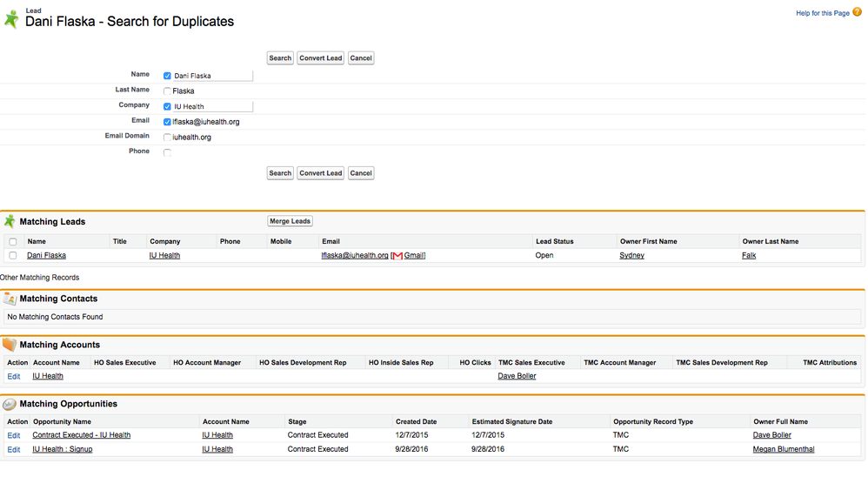
Task: Click the Matching Contacts section icon
Action: click(x=10, y=299)
